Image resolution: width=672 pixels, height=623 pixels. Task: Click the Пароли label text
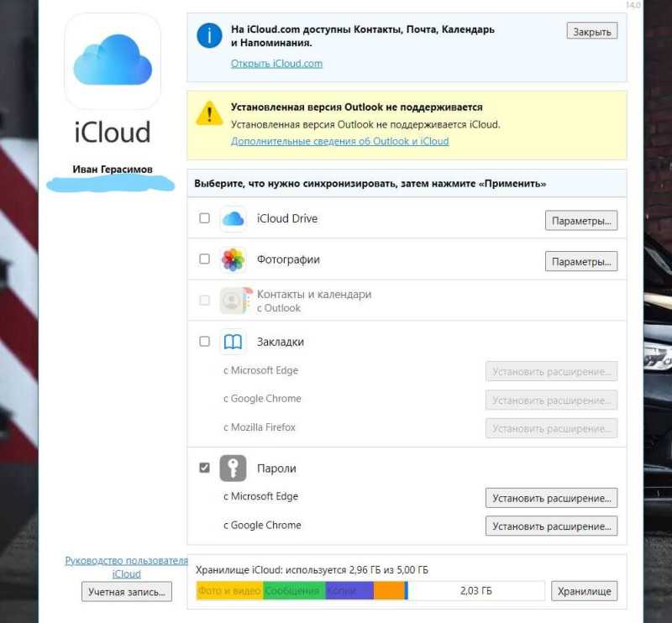(276, 469)
